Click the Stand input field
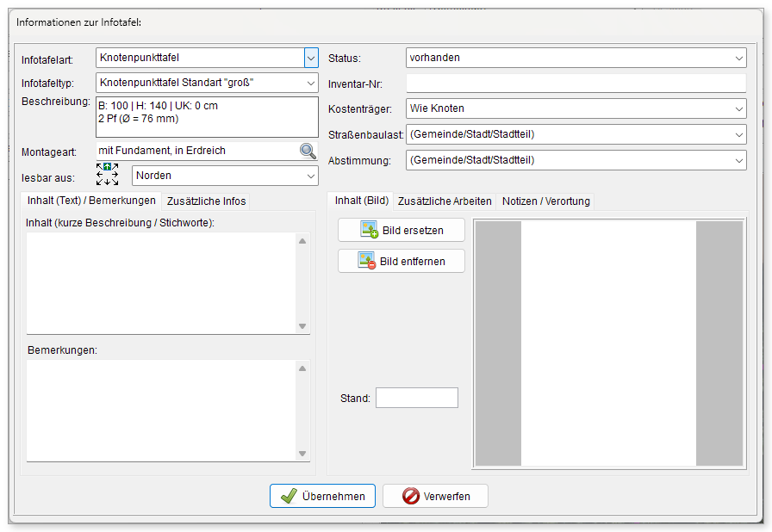The height and width of the screenshot is (532, 772). 417,398
